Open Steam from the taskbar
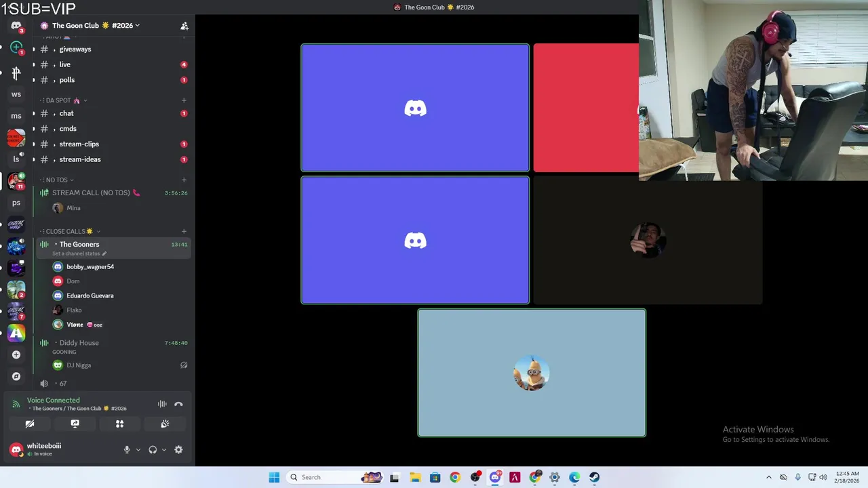Screen dimensions: 868x488 click(594, 477)
